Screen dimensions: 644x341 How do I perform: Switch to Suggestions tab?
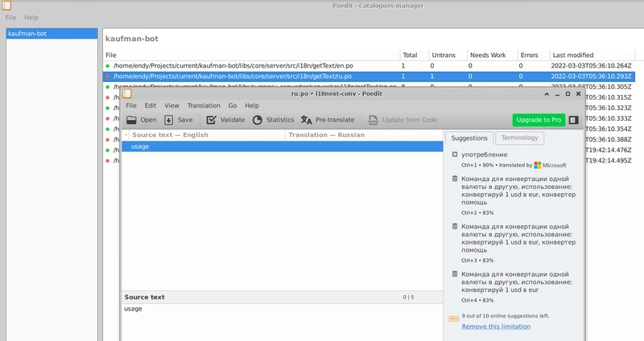469,138
